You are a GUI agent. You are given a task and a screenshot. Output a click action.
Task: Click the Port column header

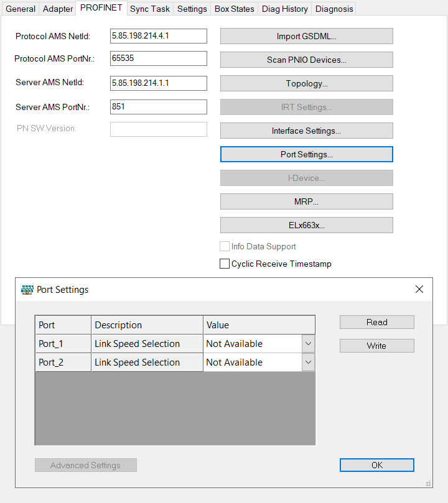tap(63, 325)
